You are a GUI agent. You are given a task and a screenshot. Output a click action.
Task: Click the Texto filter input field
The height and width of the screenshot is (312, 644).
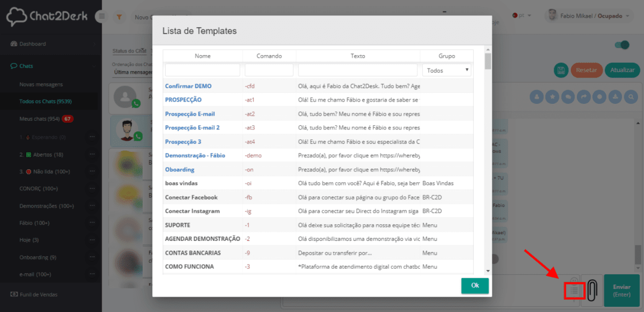coord(358,70)
